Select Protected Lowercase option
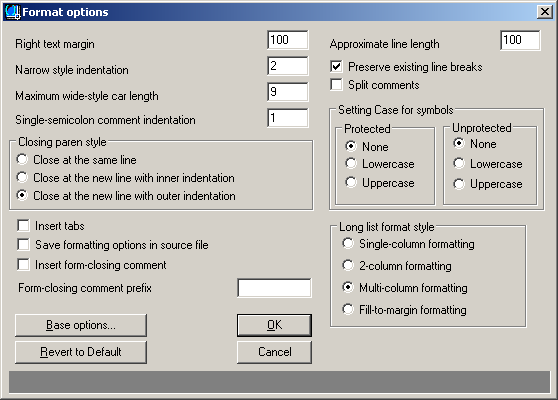This screenshot has height=400, width=558. tap(351, 164)
